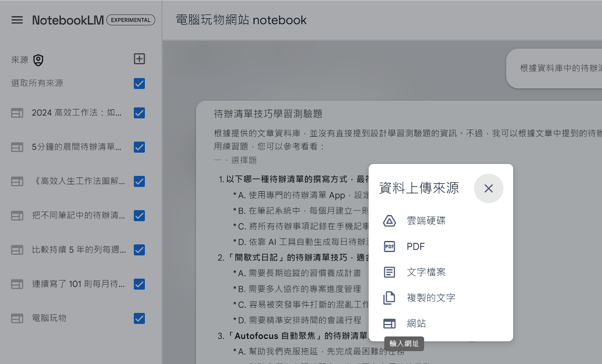This screenshot has height=364, width=602.
Task: Toggle the 選取所有來源 checkbox
Action: tap(140, 83)
